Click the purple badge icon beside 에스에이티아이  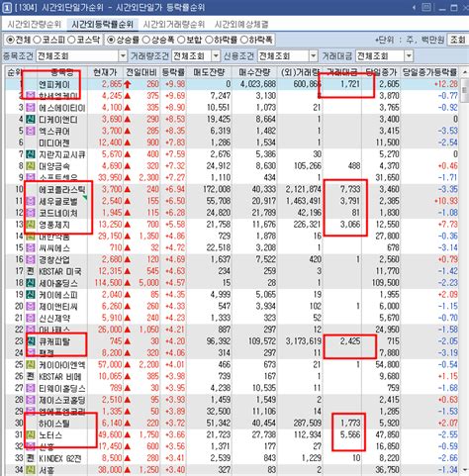click(31, 108)
